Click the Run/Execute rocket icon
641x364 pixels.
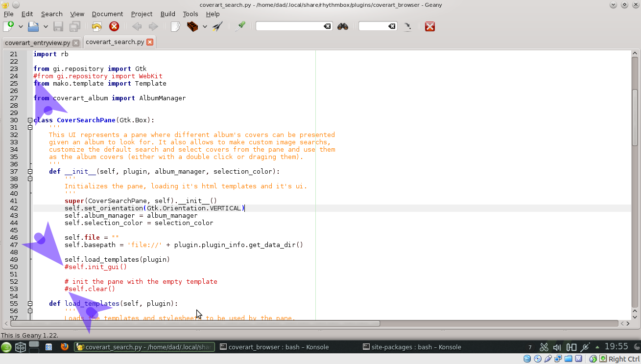(x=217, y=26)
